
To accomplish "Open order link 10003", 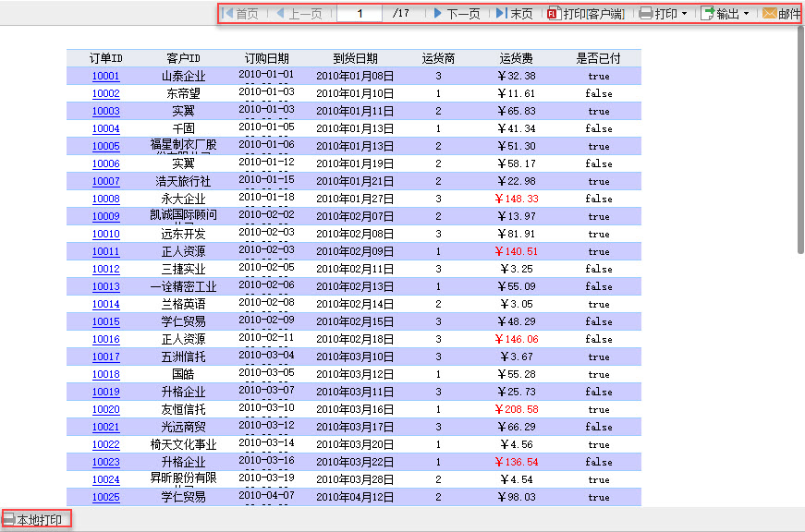I will 105,111.
